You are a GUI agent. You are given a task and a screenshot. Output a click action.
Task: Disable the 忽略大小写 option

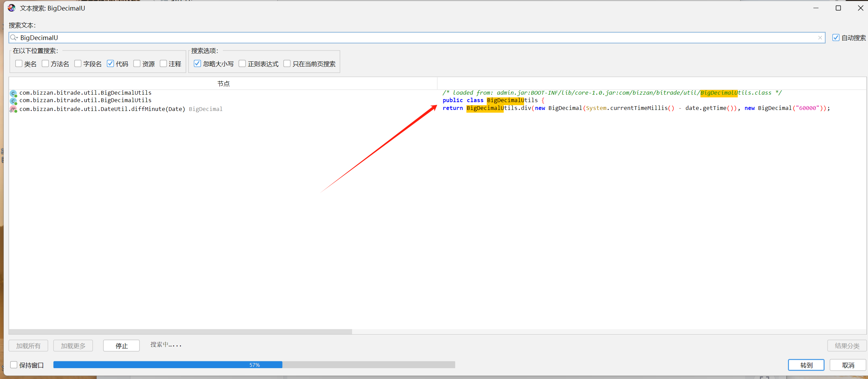pos(197,64)
